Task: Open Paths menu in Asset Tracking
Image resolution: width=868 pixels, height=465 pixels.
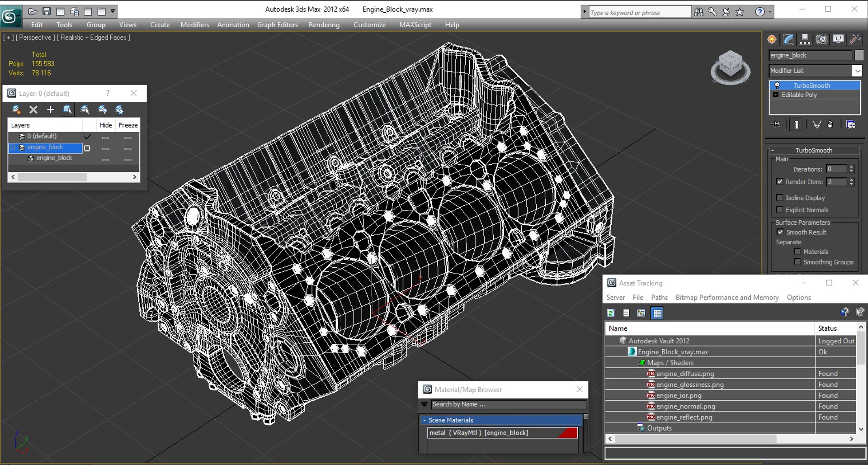Action: [659, 297]
